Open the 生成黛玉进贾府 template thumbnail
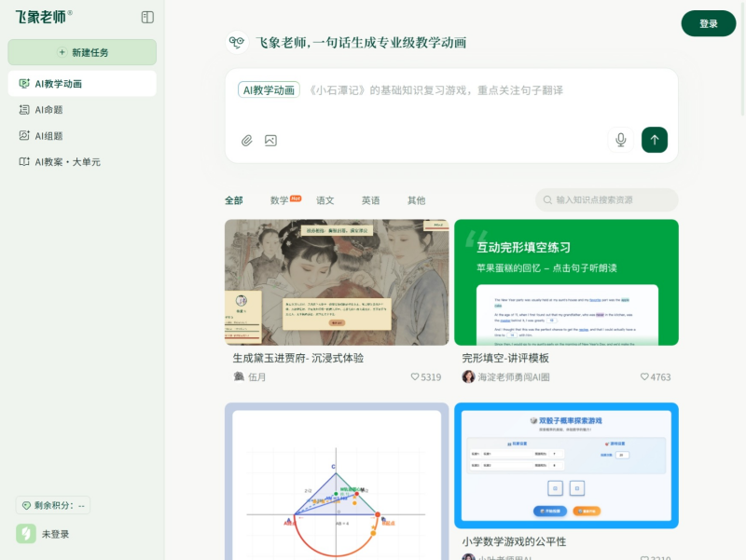 click(x=337, y=282)
